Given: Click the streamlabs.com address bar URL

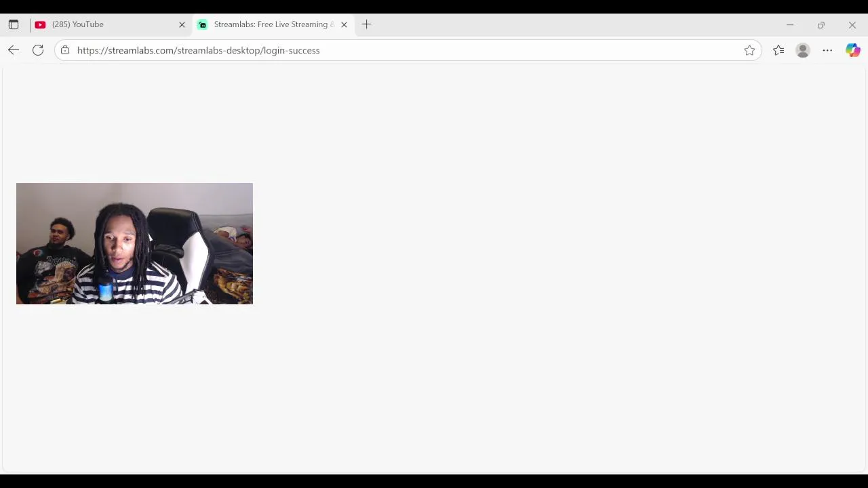Looking at the screenshot, I should 198,50.
